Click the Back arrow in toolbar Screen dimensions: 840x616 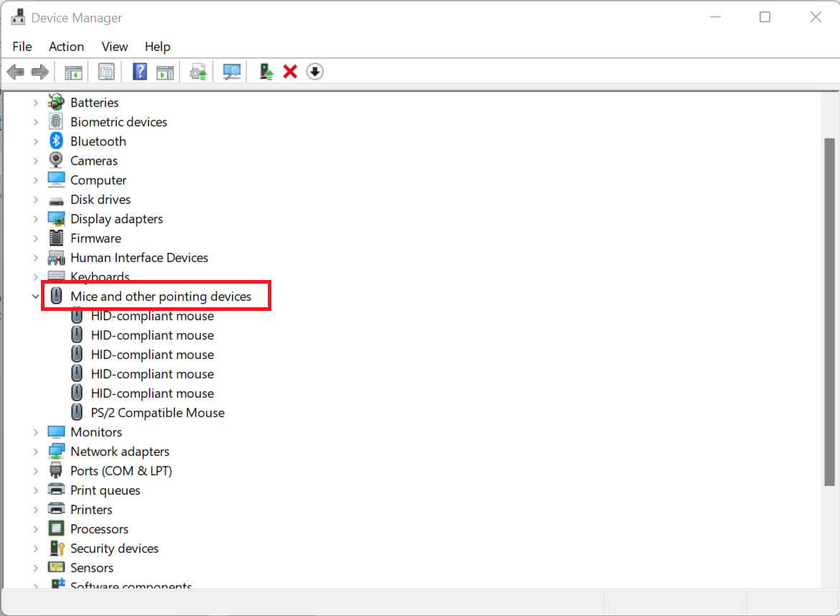click(x=16, y=72)
